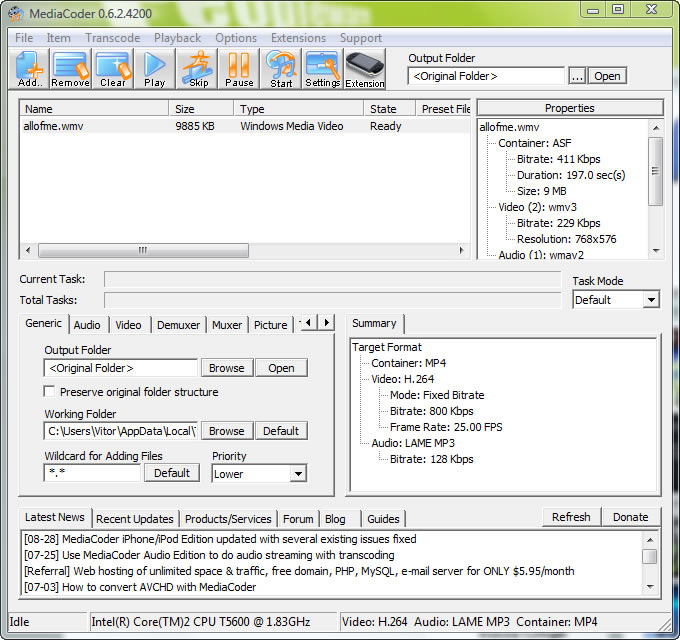Click the top Output Folder input field
The height and width of the screenshot is (640, 680).
click(486, 76)
